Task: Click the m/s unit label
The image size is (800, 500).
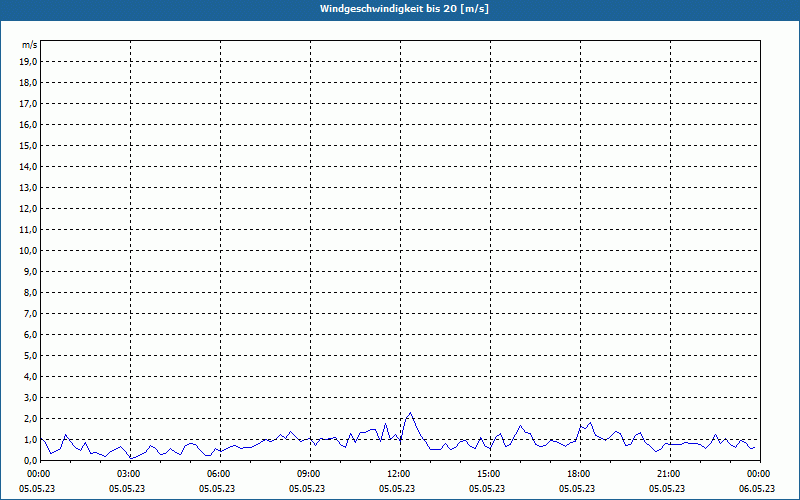Action: pos(30,45)
